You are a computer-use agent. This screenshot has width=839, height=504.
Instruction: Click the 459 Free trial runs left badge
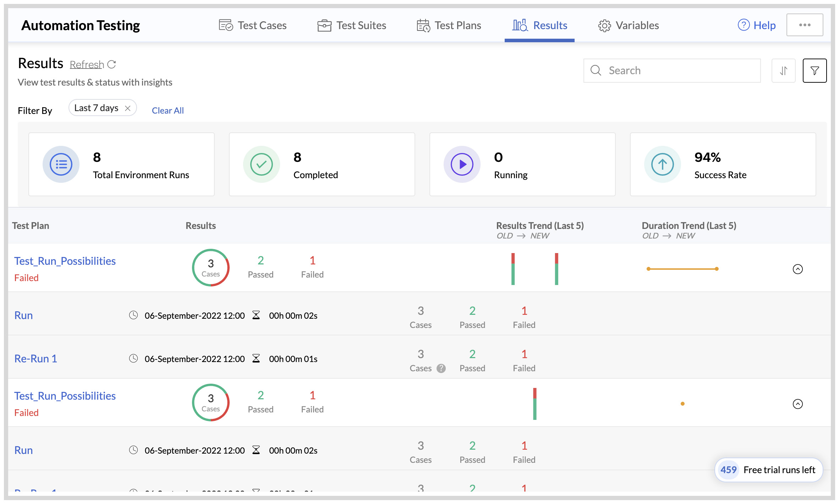tap(769, 470)
